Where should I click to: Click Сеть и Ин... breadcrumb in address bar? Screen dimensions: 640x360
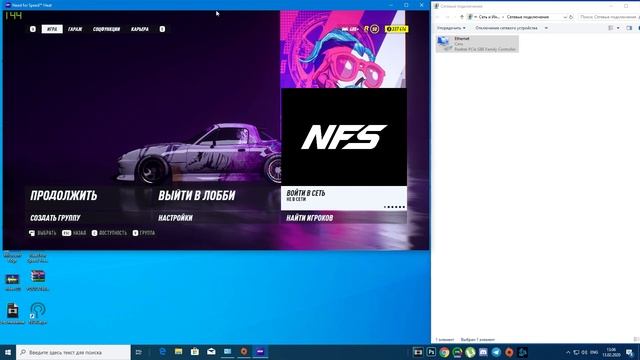489,17
